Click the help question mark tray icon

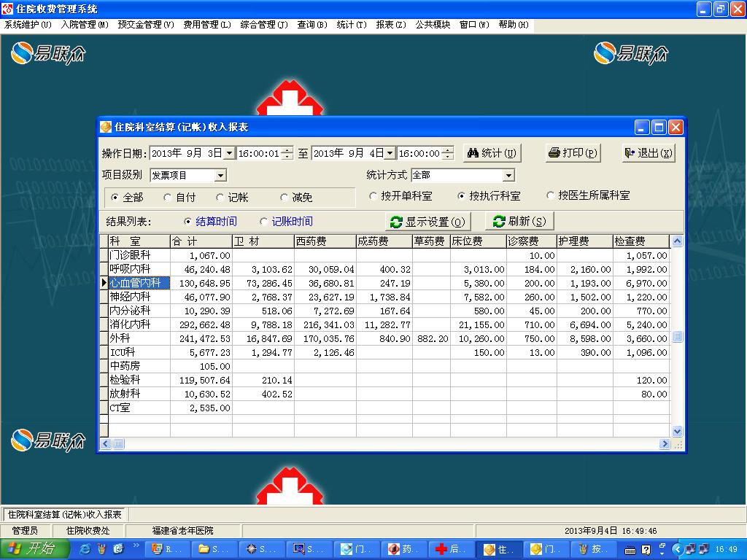coord(646,550)
